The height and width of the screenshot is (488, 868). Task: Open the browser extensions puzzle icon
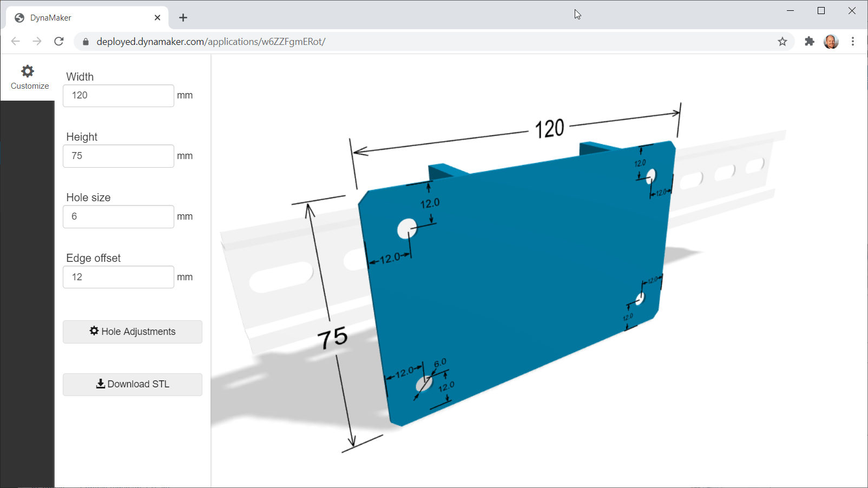click(810, 41)
